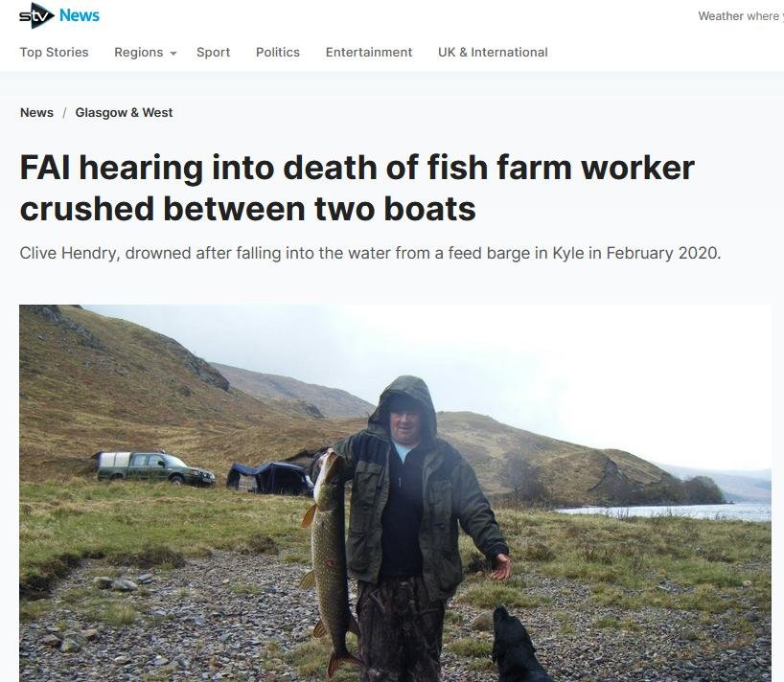This screenshot has height=682, width=784.
Task: Click the green truck in the photo
Action: (x=155, y=467)
